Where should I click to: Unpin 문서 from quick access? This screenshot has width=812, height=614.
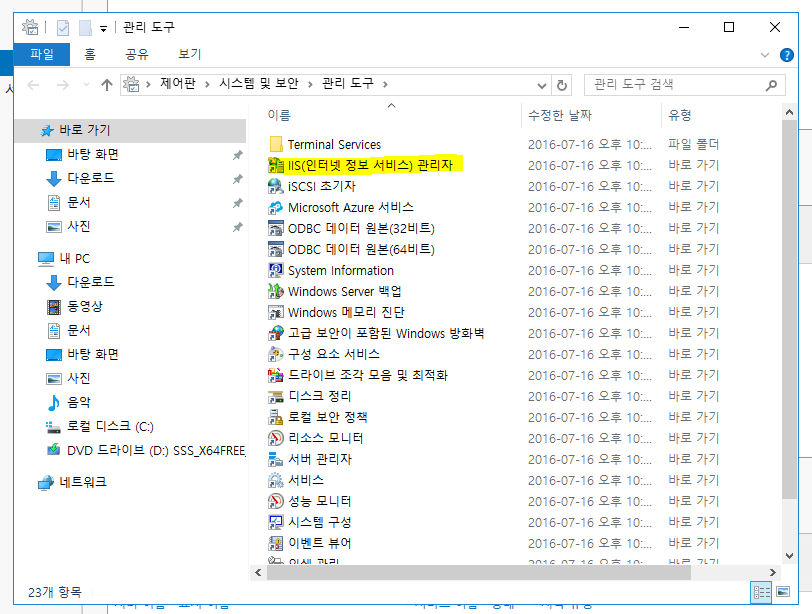238,203
